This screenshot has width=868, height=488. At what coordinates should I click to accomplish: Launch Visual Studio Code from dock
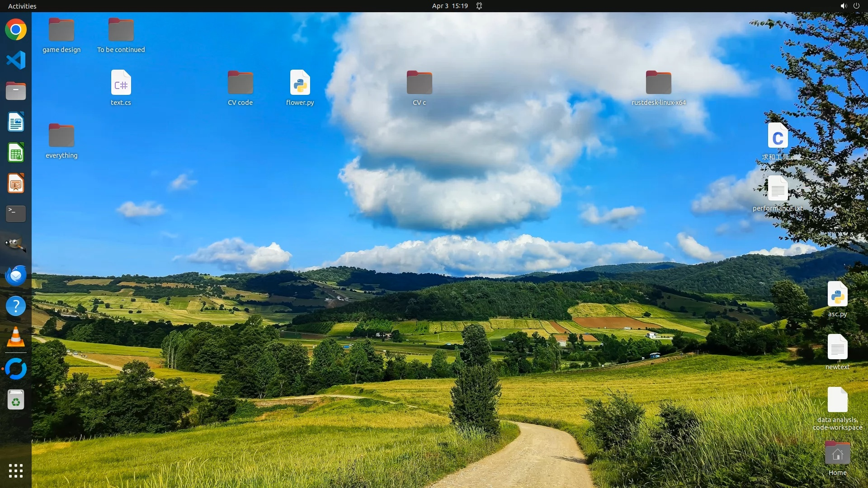(16, 60)
